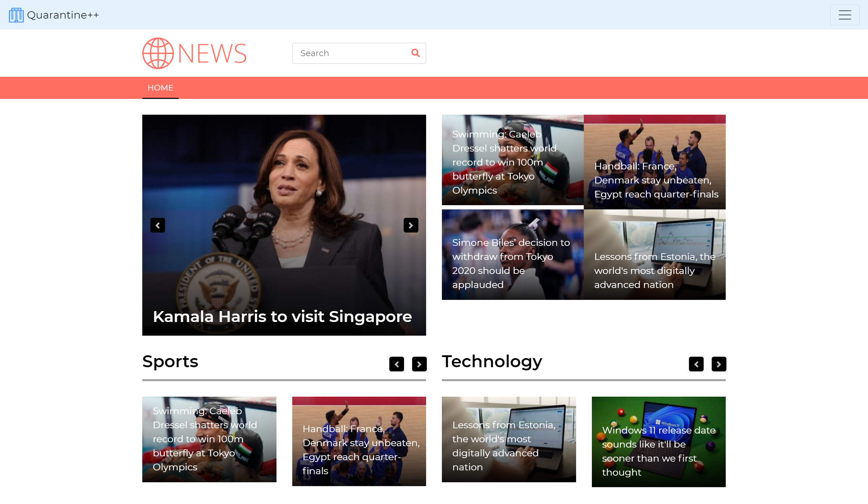Open the hamburger navigation menu

click(844, 15)
